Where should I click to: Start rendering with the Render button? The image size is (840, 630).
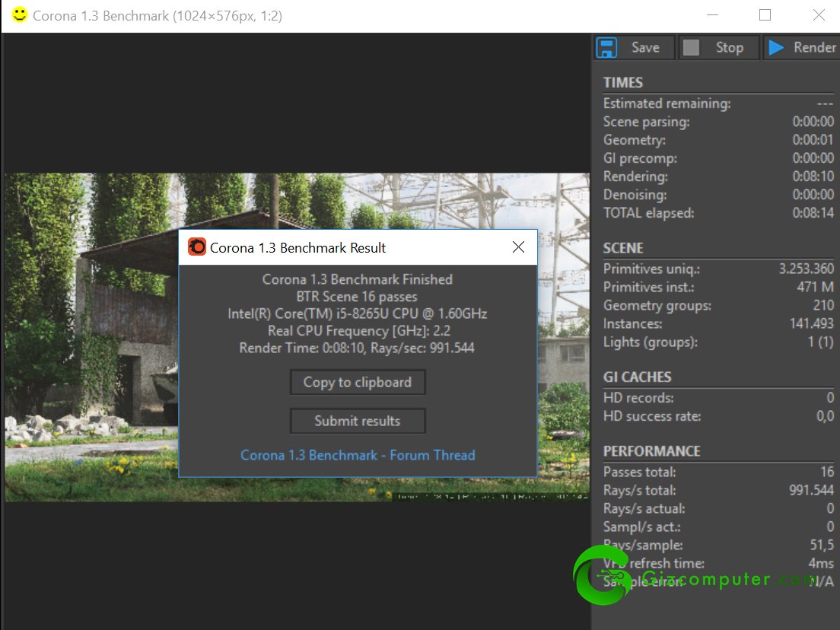tap(802, 48)
